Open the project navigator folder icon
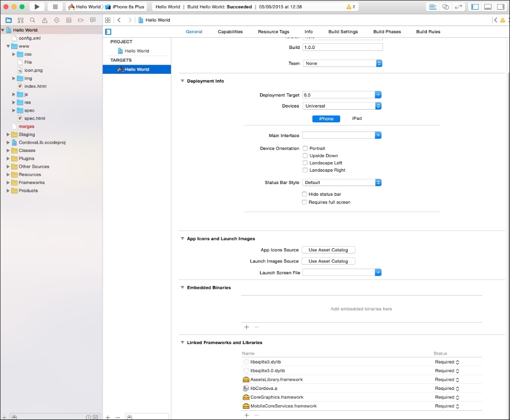Image resolution: width=510 pixels, height=420 pixels. tap(9, 20)
